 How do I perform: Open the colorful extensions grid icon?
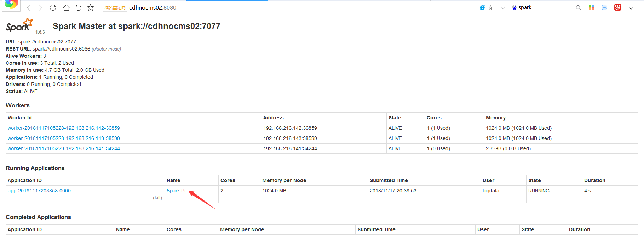click(x=591, y=7)
